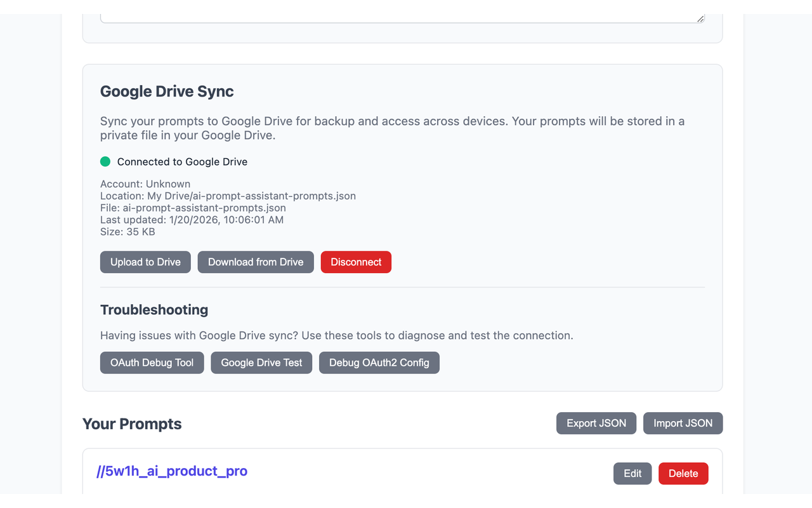Click the Last updated timestamp line
Viewport: 812px width, 508px height.
[x=192, y=220]
